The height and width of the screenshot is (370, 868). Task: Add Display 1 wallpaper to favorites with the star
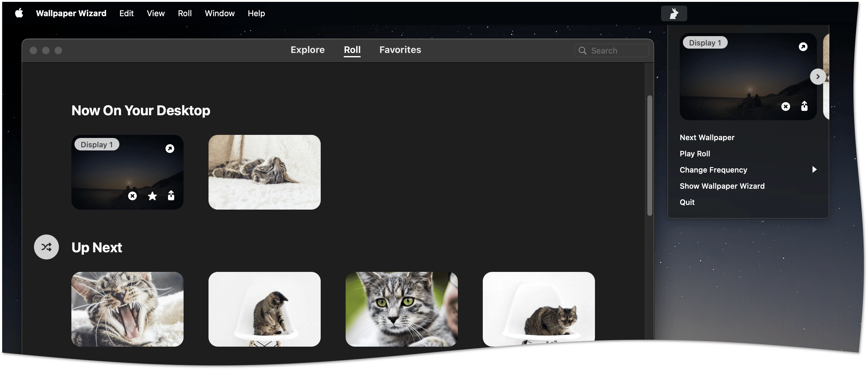(152, 196)
